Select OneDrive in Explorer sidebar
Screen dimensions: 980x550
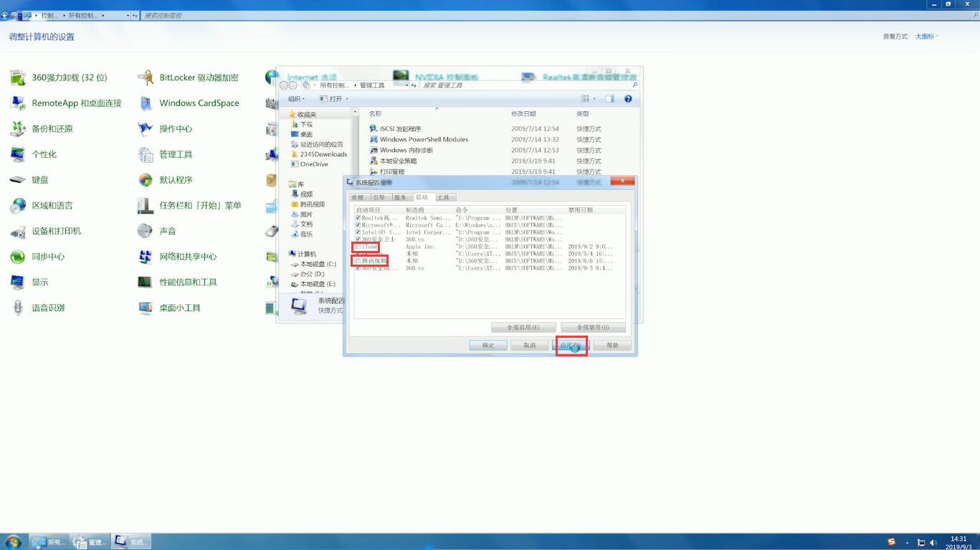click(x=310, y=164)
